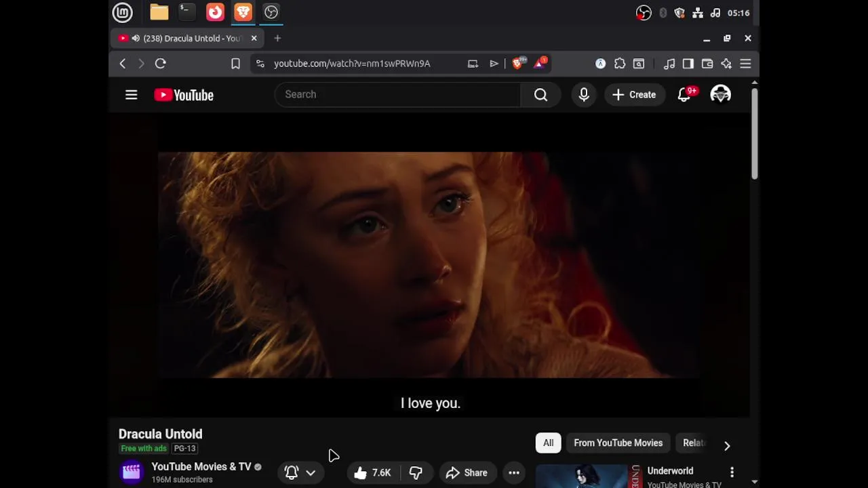Open Brave Rewards triangle icon
868x488 pixels.
click(540, 63)
